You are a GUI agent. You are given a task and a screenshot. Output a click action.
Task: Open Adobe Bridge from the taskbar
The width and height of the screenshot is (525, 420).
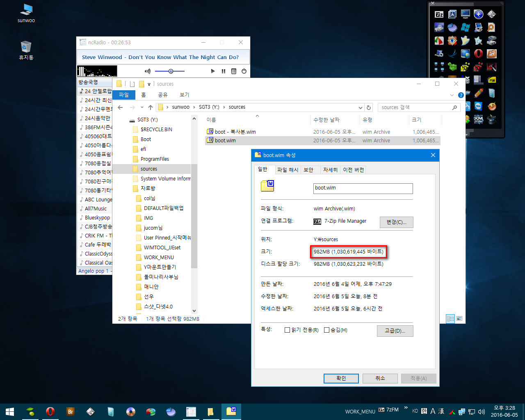coord(71,411)
